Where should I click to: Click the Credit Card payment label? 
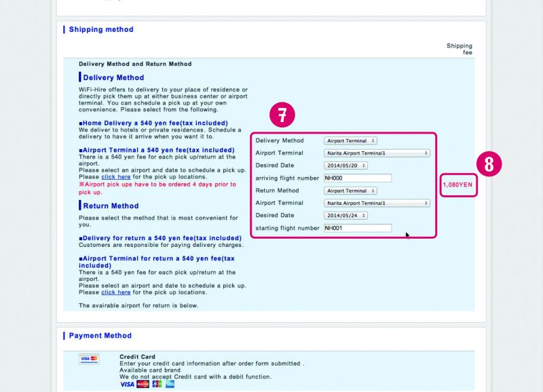tap(137, 357)
